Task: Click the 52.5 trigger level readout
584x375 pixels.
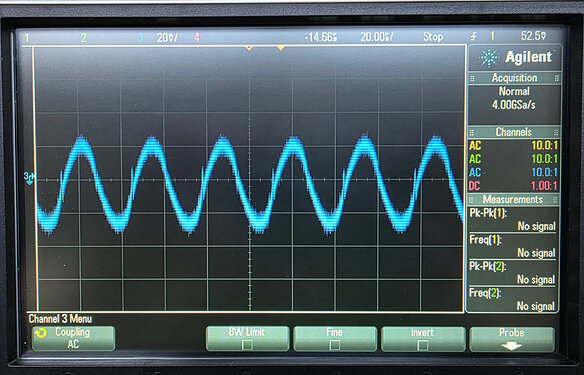Action: tap(533, 36)
